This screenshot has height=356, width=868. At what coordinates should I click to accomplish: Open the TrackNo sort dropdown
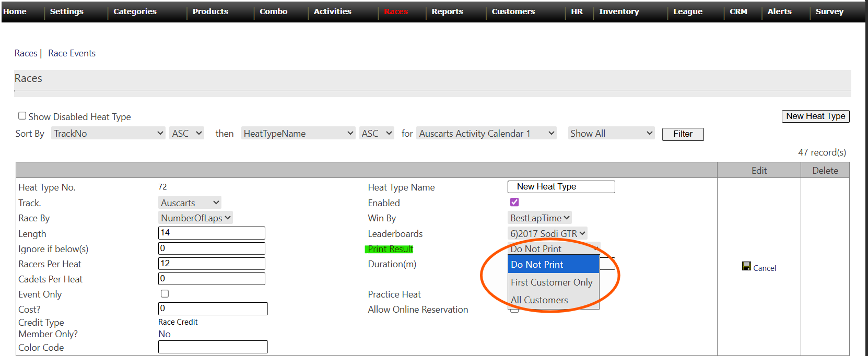click(108, 134)
